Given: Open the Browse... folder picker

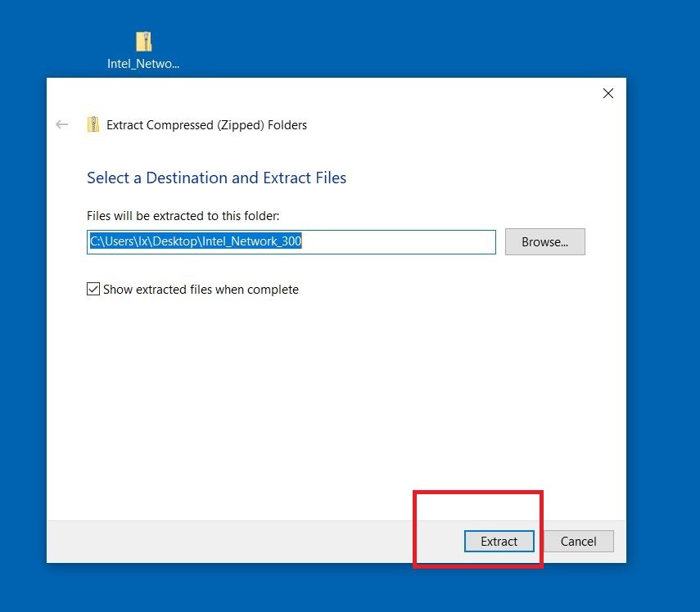Looking at the screenshot, I should (544, 242).
